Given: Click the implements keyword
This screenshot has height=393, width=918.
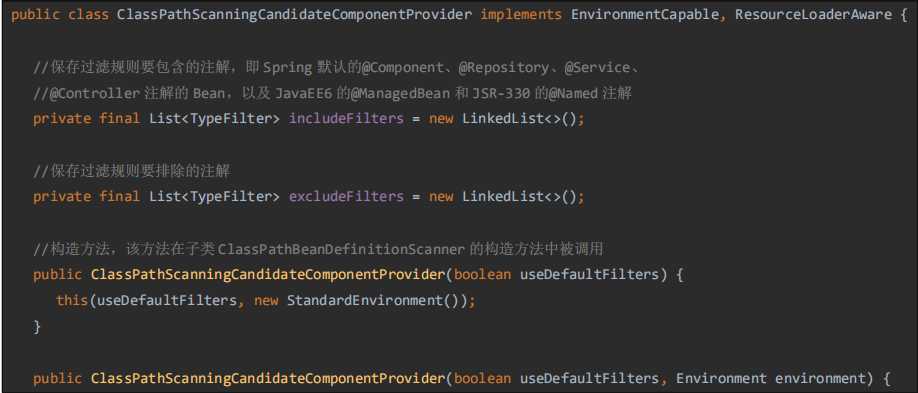Looking at the screenshot, I should 520,15.
